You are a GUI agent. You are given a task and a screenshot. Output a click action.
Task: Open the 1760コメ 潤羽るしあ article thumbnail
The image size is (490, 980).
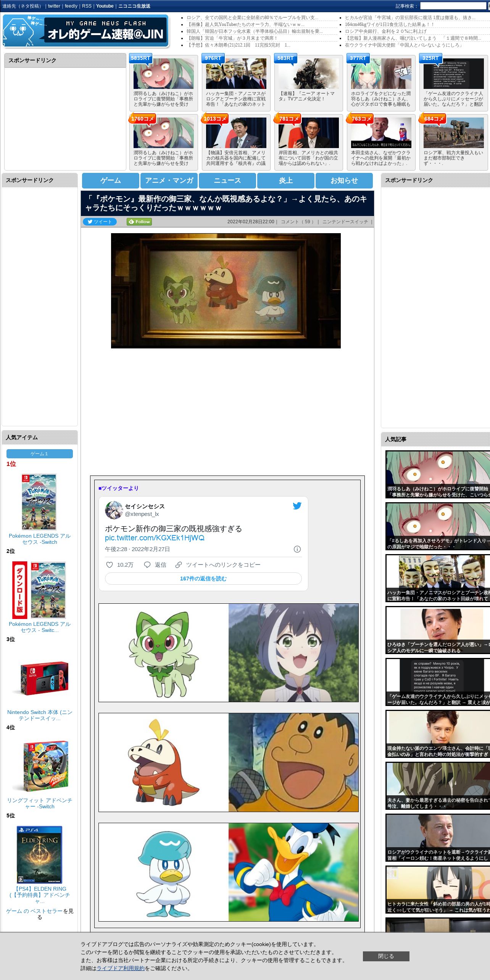pyautogui.click(x=164, y=133)
